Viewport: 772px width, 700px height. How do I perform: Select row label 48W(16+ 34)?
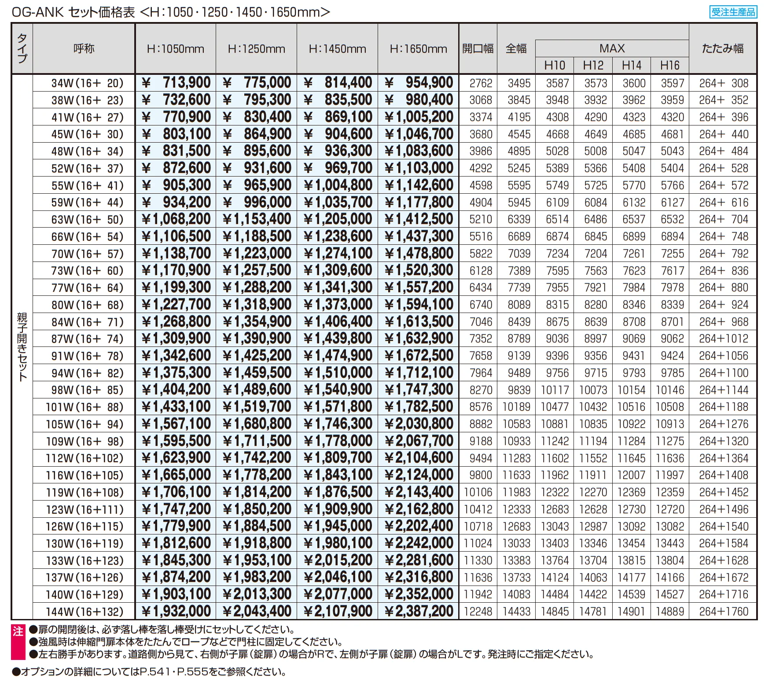pyautogui.click(x=87, y=151)
